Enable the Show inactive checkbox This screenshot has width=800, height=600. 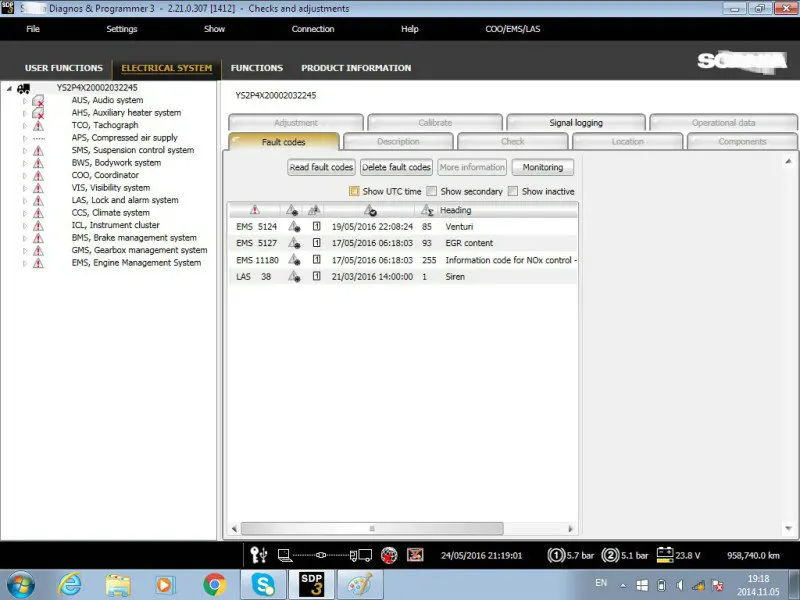pyautogui.click(x=513, y=191)
